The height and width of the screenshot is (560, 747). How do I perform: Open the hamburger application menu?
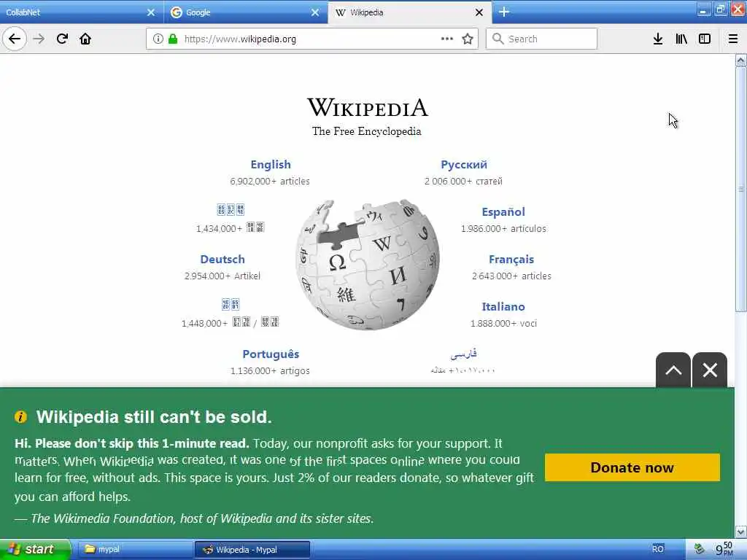[x=732, y=39]
